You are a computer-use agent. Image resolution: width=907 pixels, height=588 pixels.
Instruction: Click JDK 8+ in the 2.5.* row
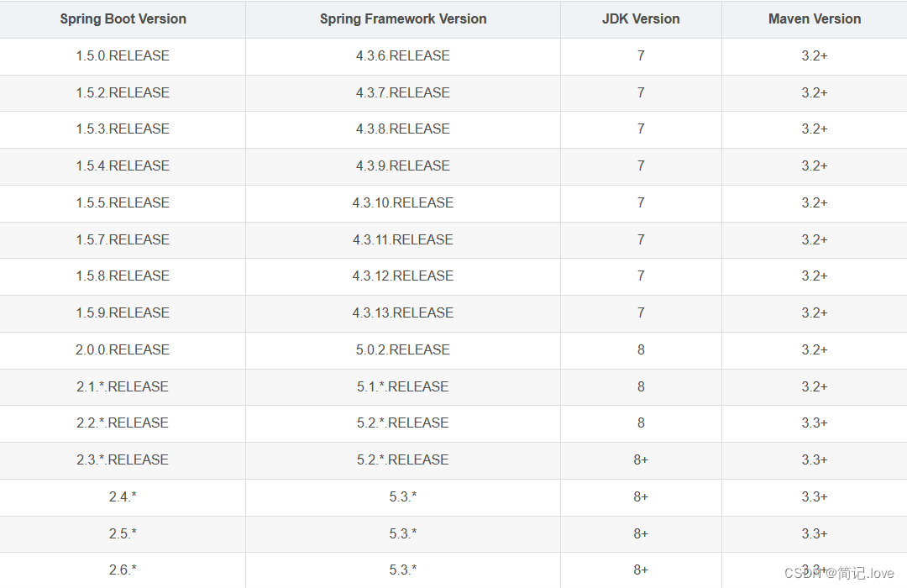[x=641, y=533]
